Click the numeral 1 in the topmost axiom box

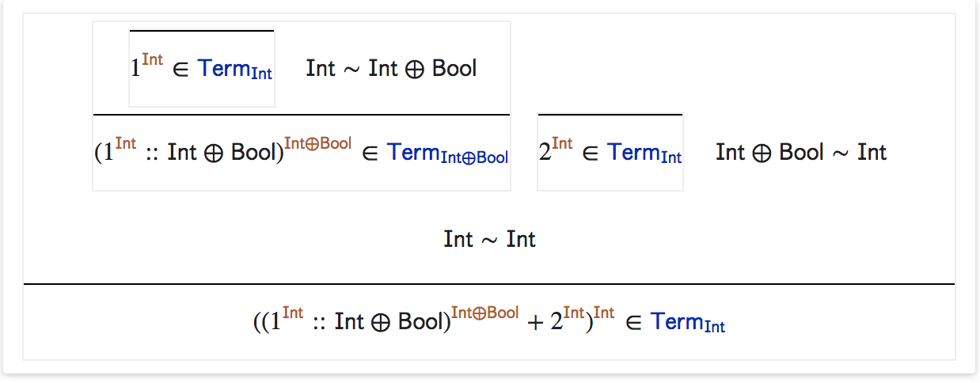click(135, 70)
